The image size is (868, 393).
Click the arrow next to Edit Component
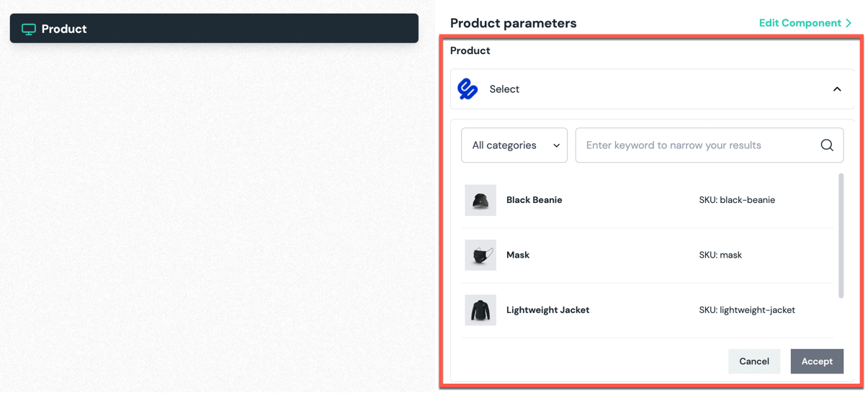point(849,23)
